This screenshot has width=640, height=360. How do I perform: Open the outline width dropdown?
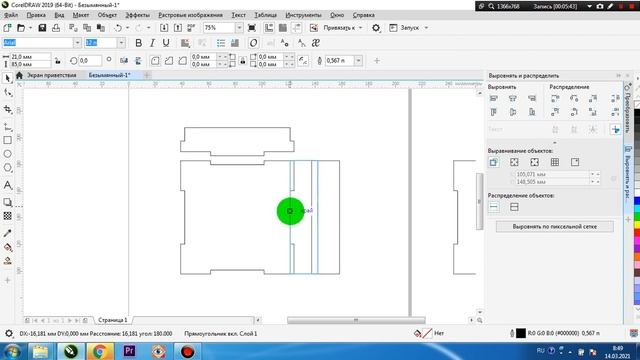tap(358, 61)
